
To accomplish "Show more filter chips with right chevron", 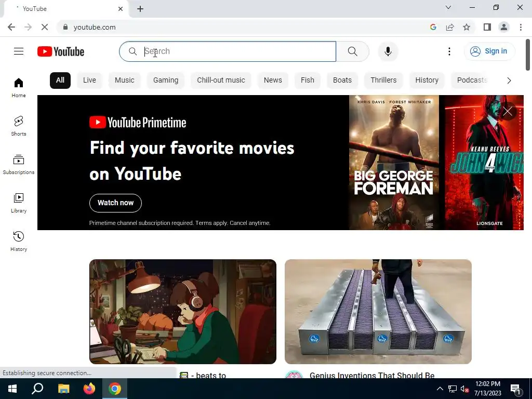I will [x=509, y=81].
